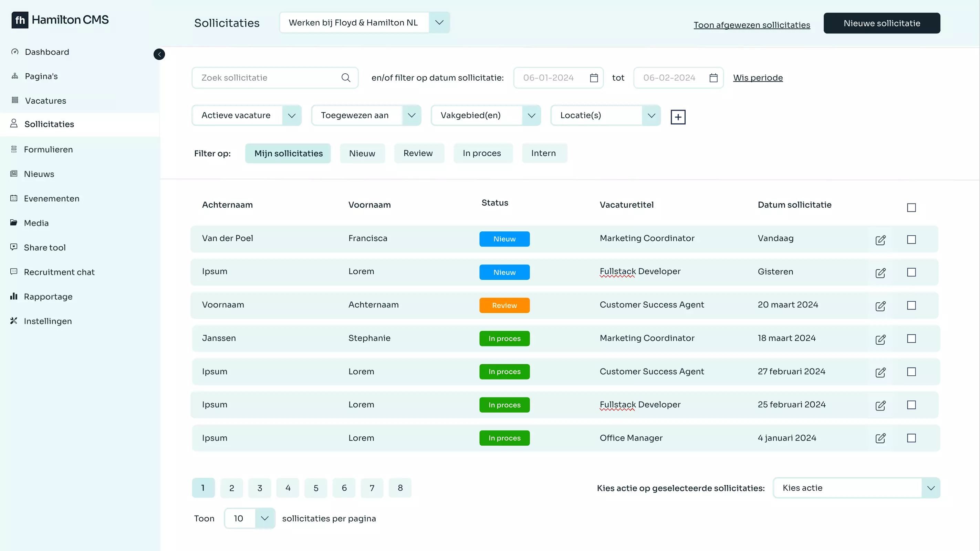980x551 pixels.
Task: Select the Intern filter chip
Action: (544, 153)
